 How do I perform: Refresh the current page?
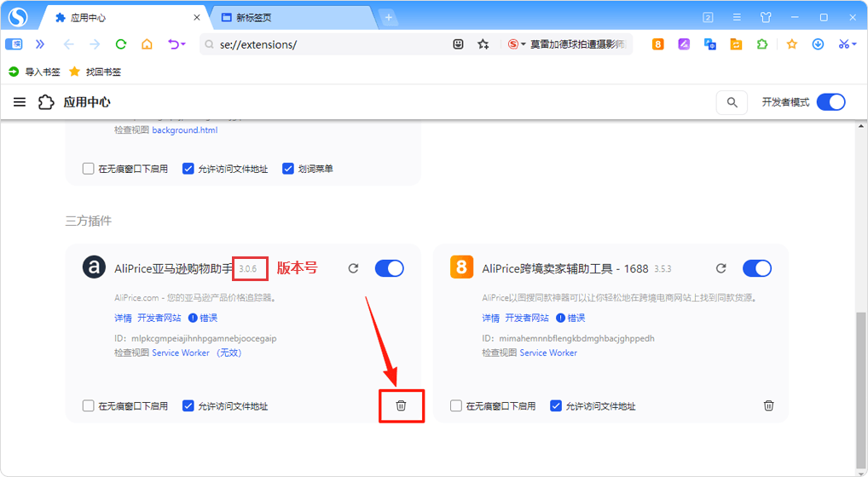coord(120,44)
